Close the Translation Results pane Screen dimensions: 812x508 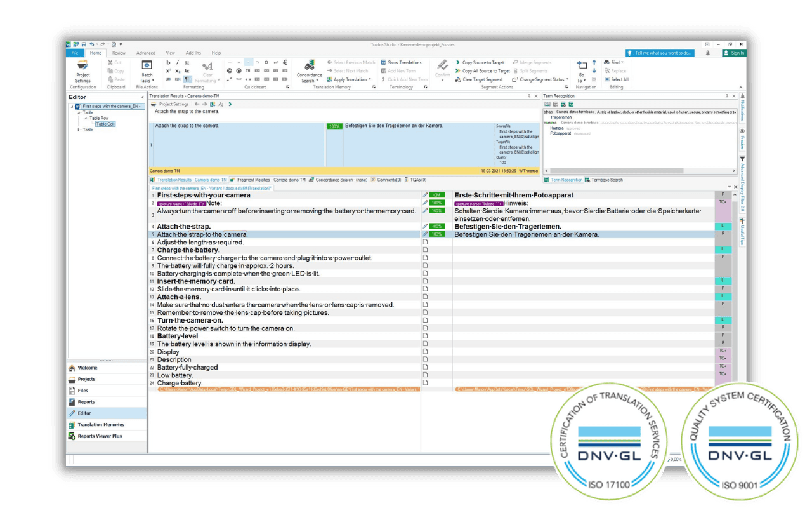point(536,96)
